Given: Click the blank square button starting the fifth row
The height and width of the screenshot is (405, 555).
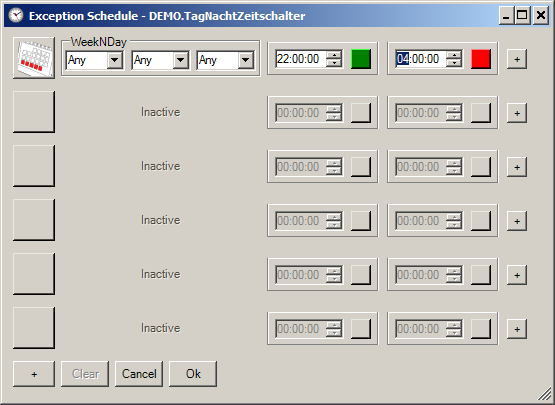Looking at the screenshot, I should 34,274.
